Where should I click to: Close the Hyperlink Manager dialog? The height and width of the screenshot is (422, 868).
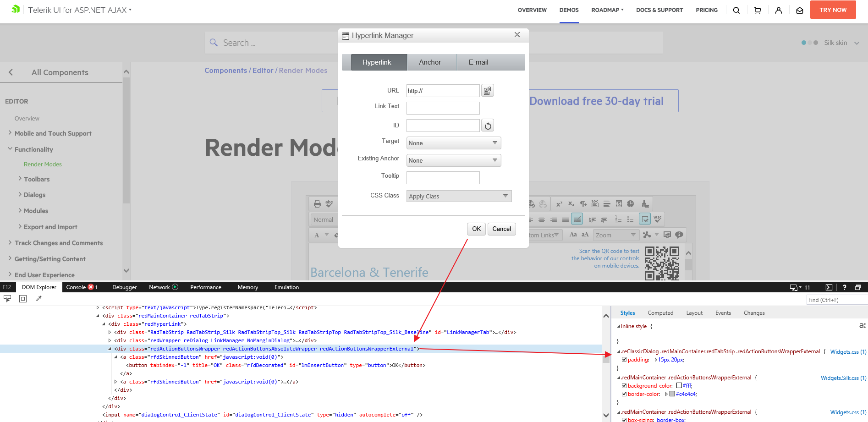click(517, 35)
